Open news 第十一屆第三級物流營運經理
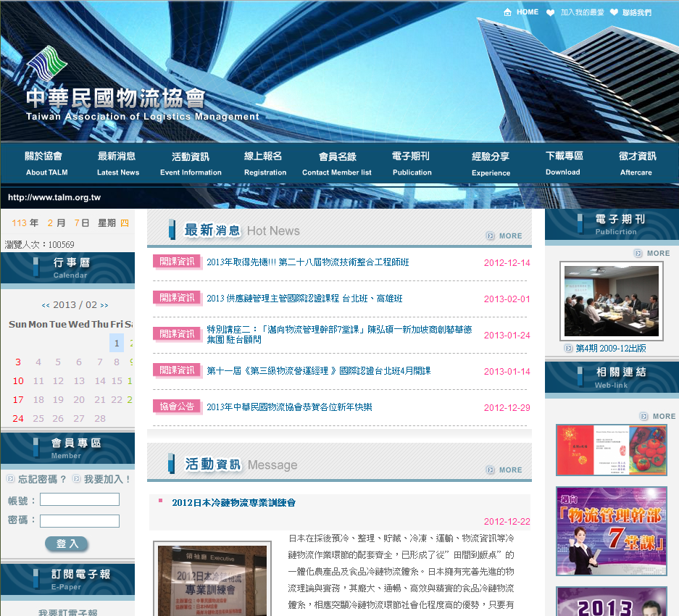Viewport: 679px width, 616px height. pos(318,371)
